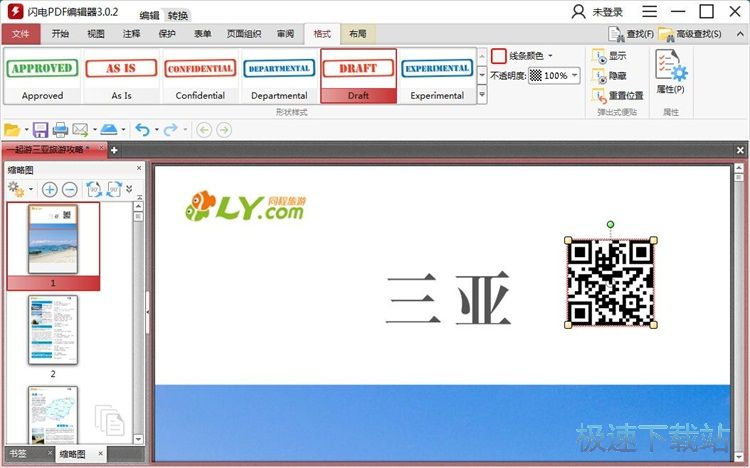The image size is (750, 468).
Task: Rotate pages clockwise in thumbnail panel
Action: (114, 189)
